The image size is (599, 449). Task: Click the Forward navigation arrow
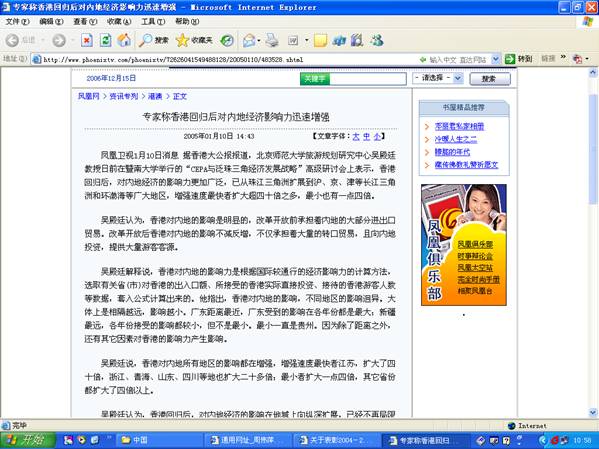coord(59,40)
